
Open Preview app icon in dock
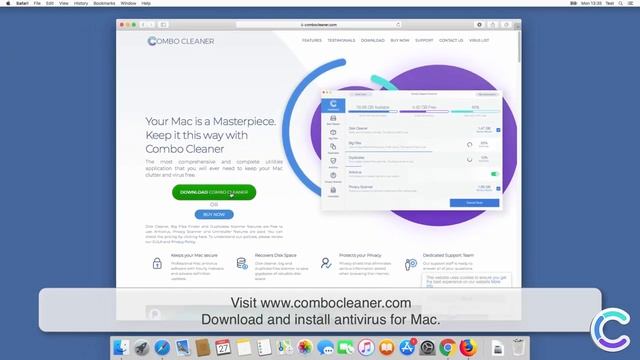pyautogui.click(x=182, y=348)
